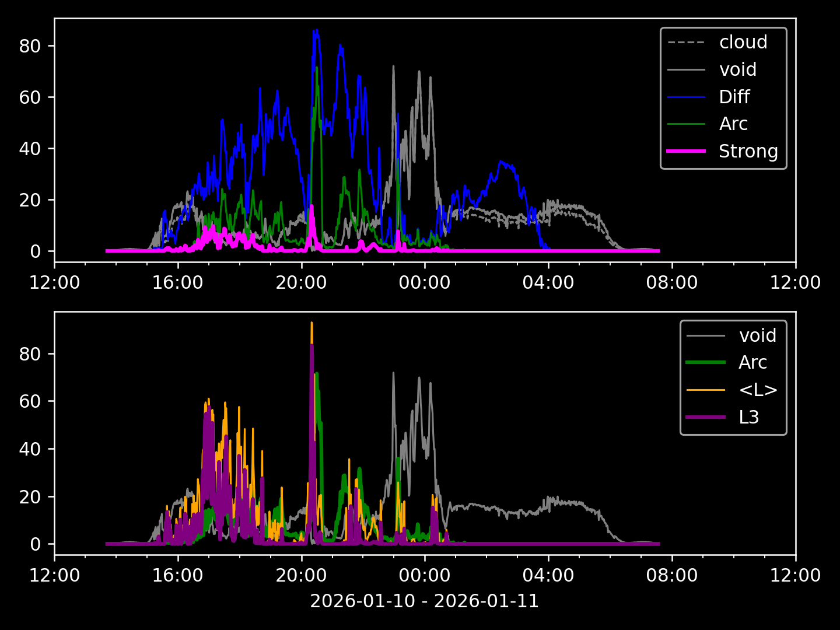Click the 04:00 tick label under upper chart
The height and width of the screenshot is (630, 840).
548,283
